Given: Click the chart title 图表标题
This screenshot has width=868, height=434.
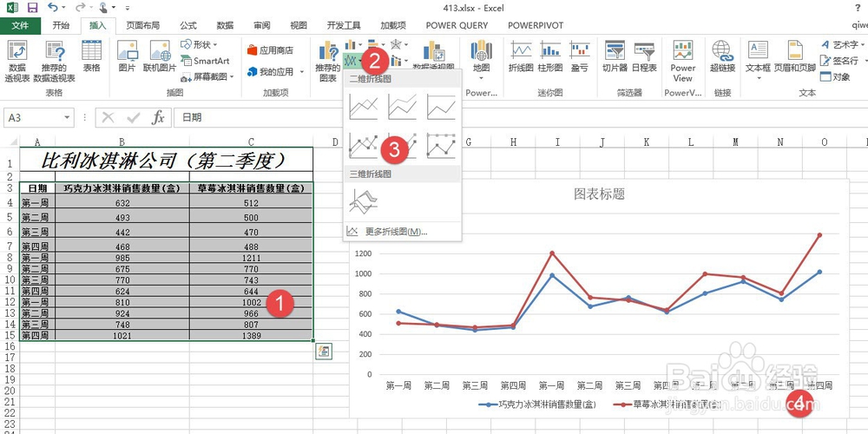Looking at the screenshot, I should (x=600, y=194).
